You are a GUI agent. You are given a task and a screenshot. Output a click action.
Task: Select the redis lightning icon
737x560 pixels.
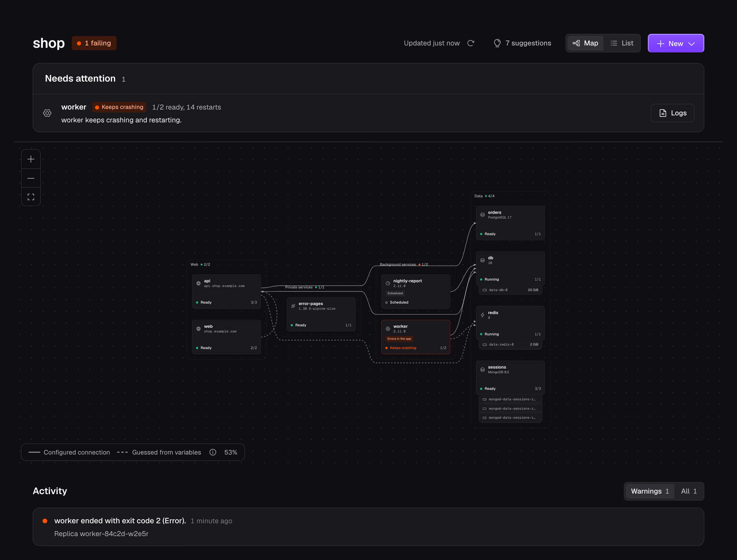(482, 315)
